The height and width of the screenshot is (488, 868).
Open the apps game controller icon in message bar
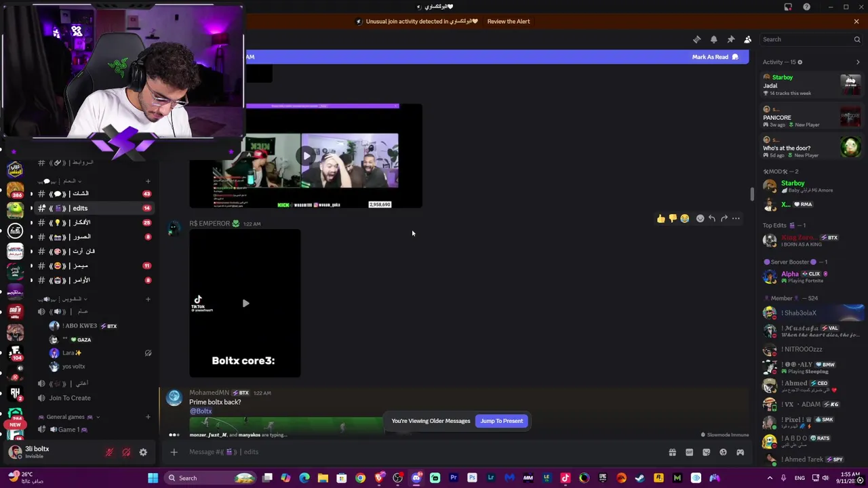740,452
